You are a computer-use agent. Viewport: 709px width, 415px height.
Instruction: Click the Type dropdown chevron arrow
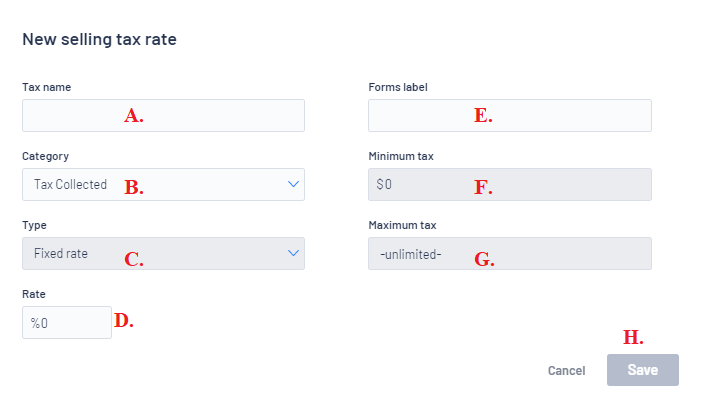[x=293, y=253]
